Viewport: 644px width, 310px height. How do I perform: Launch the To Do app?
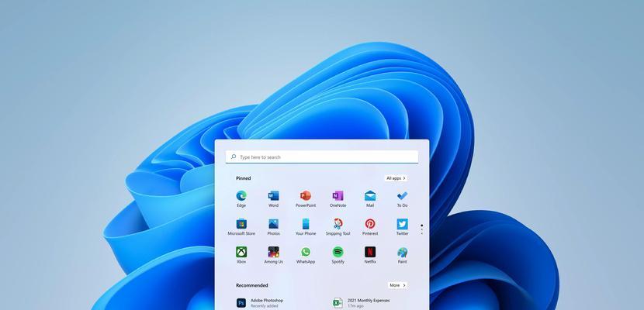tap(402, 199)
